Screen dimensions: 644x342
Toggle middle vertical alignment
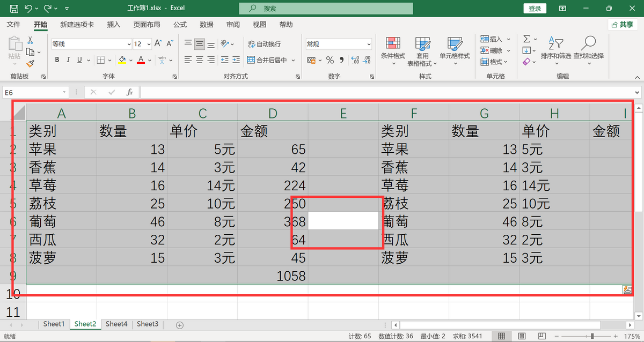pyautogui.click(x=200, y=44)
